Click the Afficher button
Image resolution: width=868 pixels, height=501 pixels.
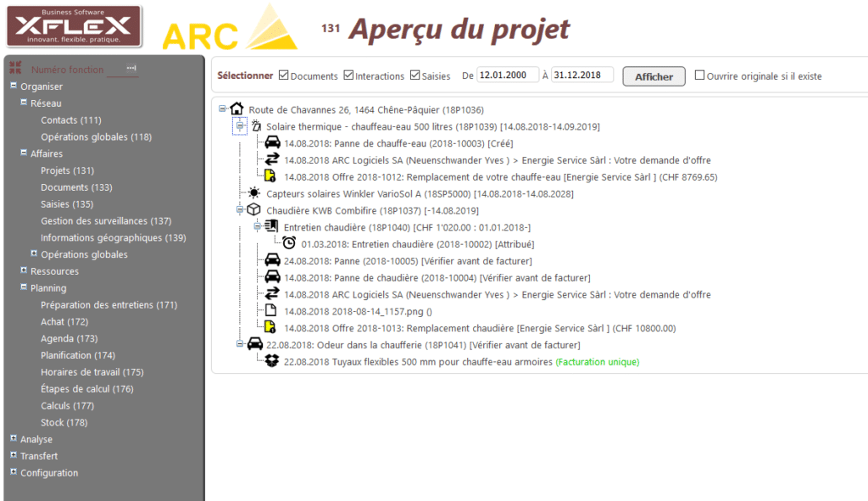[x=654, y=76]
